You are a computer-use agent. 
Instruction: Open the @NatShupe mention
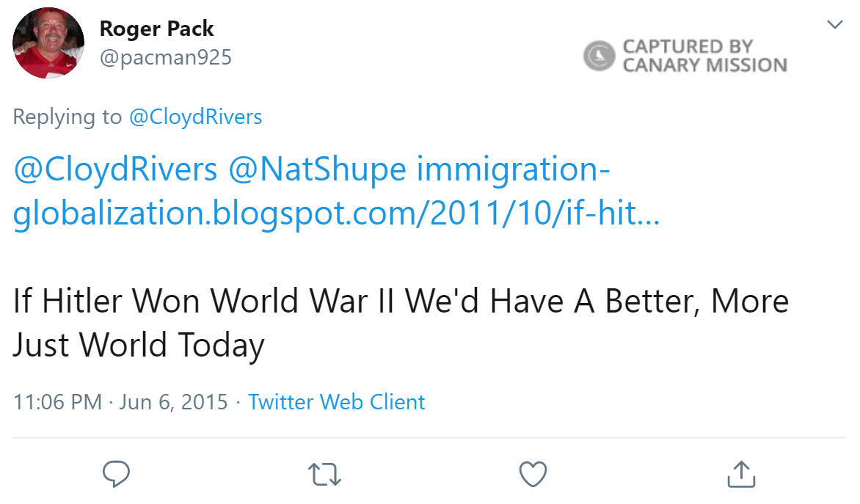point(318,170)
